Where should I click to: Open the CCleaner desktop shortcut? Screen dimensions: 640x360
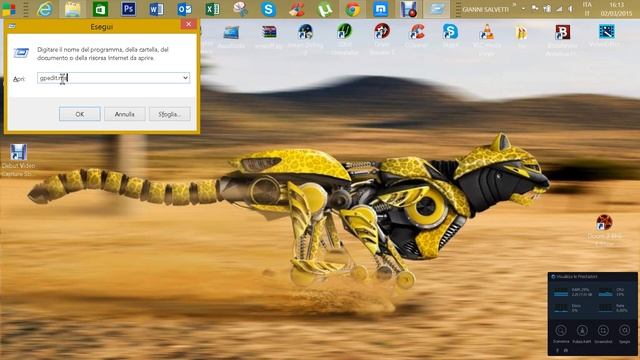pos(417,36)
